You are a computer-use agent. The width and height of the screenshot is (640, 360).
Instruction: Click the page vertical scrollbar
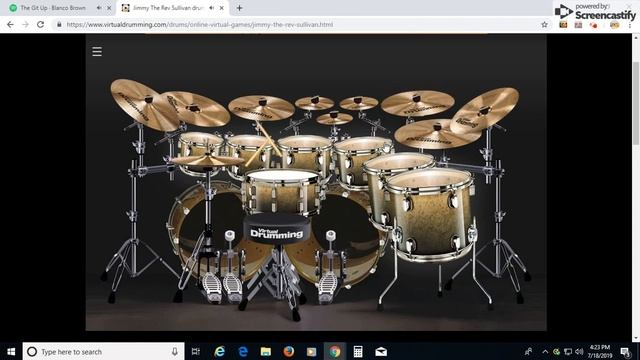[x=636, y=103]
